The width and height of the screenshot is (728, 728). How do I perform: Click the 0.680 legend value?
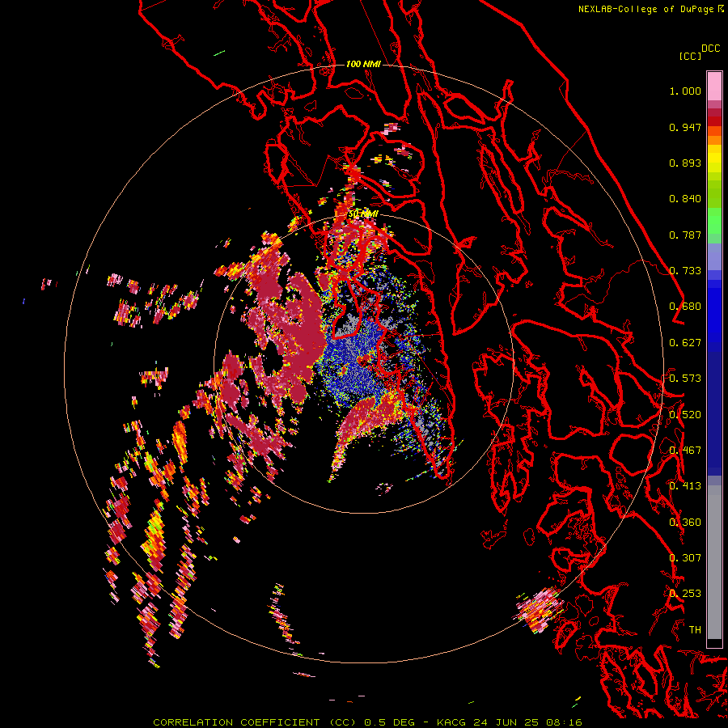click(685, 307)
